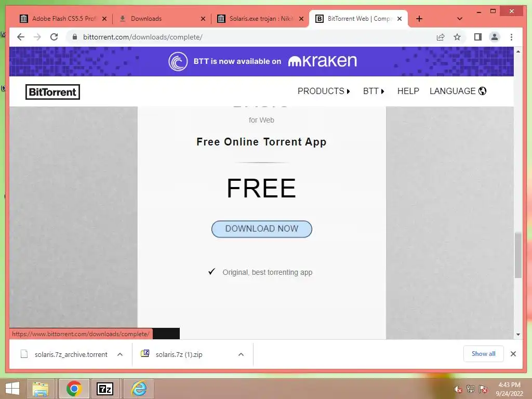Click Chrome icon in taskbar
Image resolution: width=532 pixels, height=399 pixels.
pos(74,389)
